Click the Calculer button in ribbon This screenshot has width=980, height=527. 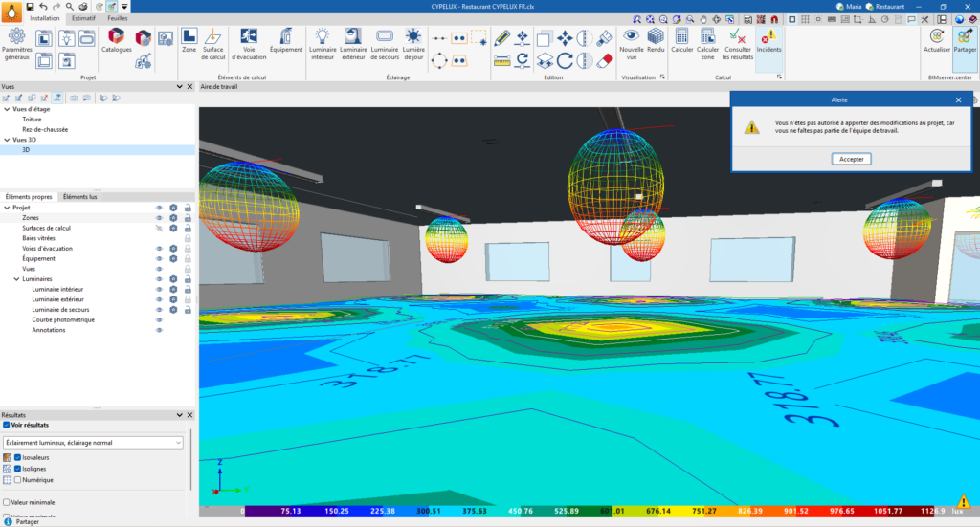tap(681, 42)
